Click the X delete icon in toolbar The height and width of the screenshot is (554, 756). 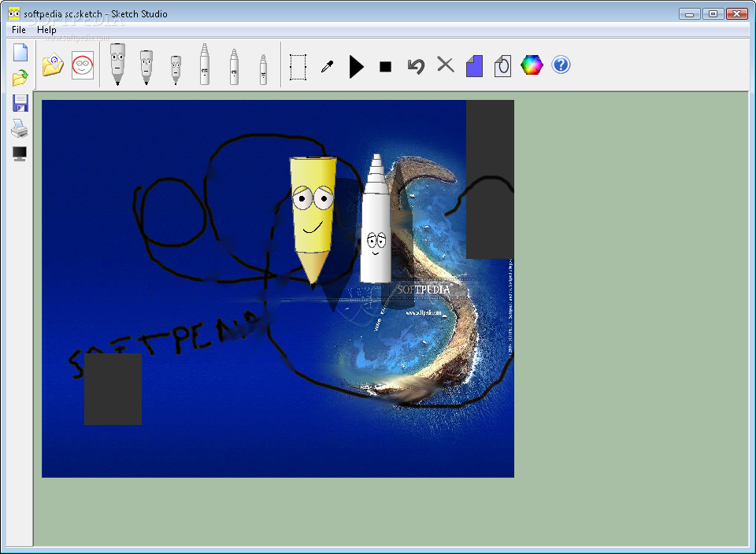click(x=446, y=64)
